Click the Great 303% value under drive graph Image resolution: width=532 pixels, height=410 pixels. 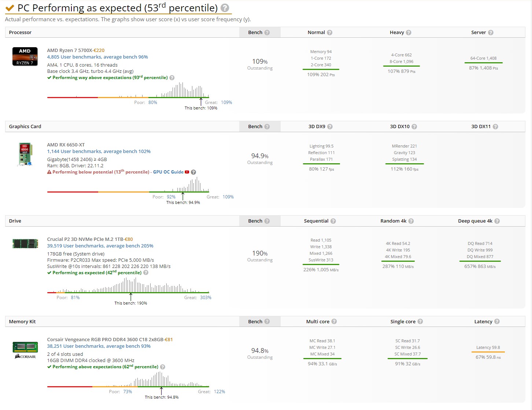pos(206,298)
